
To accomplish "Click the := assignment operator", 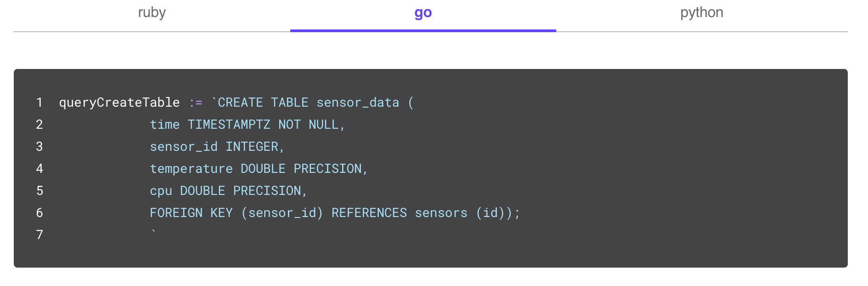I will 196,103.
